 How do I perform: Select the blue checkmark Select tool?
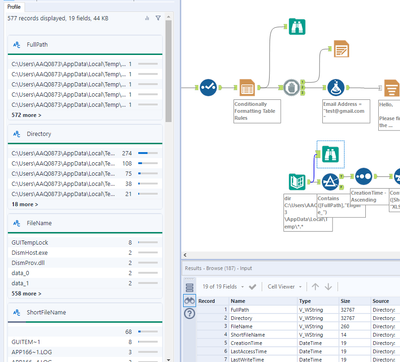coord(208,88)
